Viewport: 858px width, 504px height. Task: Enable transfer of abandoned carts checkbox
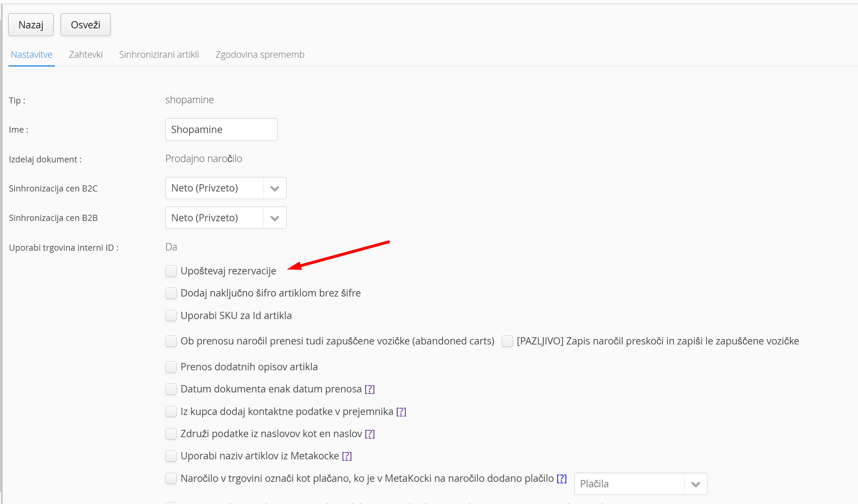pyautogui.click(x=171, y=341)
